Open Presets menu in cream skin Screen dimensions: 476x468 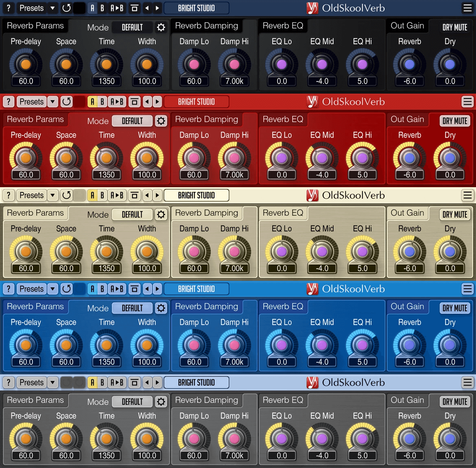pyautogui.click(x=32, y=195)
